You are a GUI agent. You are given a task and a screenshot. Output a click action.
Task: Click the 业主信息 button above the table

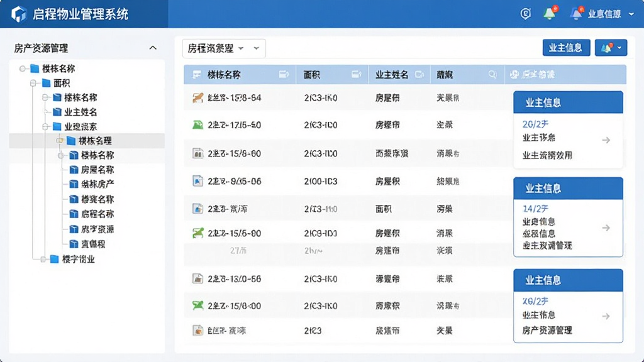(566, 48)
